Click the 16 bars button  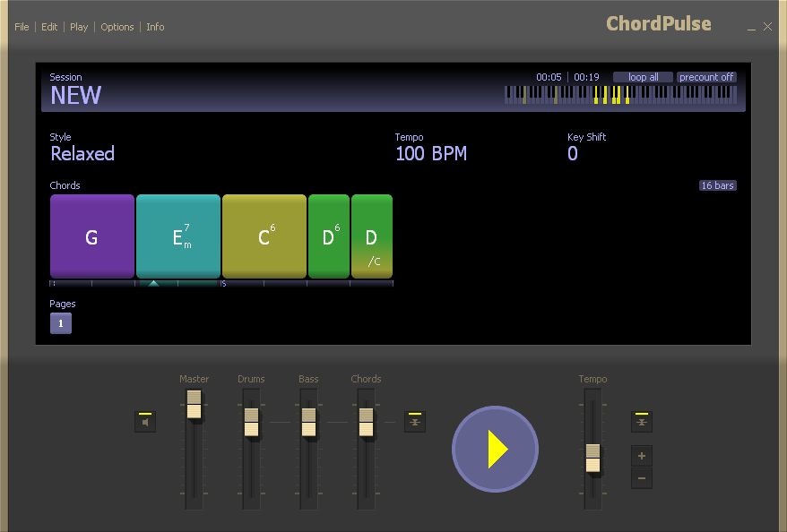(718, 185)
